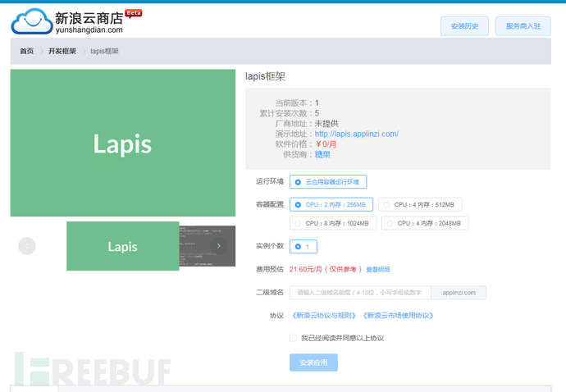The width and height of the screenshot is (566, 392).
Task: Open demo link http://lapis.applinzi.com/
Action: click(357, 134)
